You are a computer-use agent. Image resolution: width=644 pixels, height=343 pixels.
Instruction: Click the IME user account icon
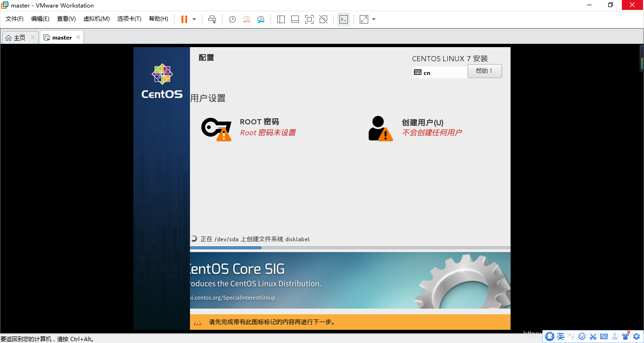(x=615, y=336)
